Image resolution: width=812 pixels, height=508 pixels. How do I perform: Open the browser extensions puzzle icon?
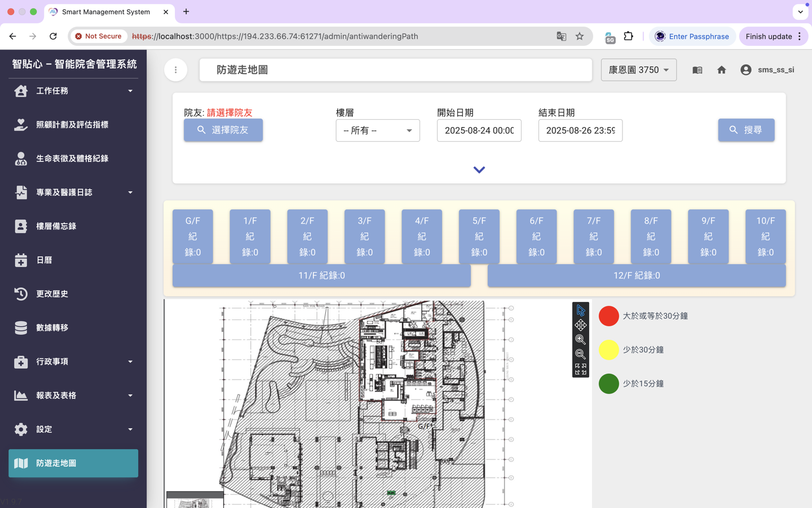coord(628,36)
